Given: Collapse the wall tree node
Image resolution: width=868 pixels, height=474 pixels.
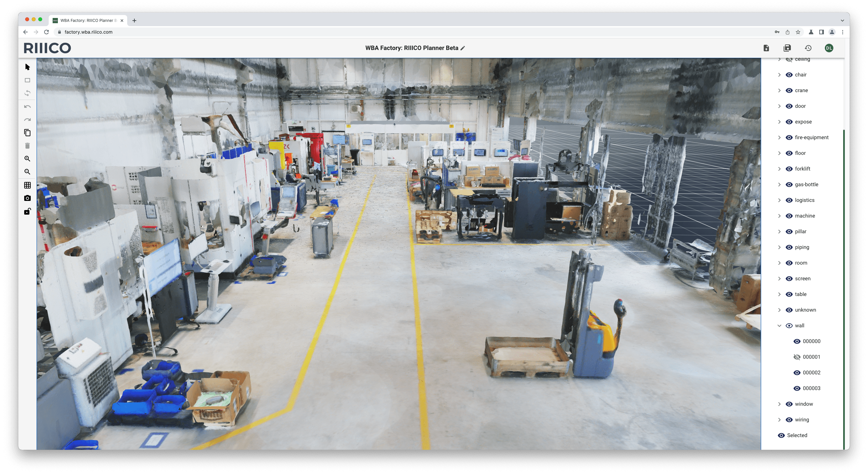Looking at the screenshot, I should click(779, 326).
